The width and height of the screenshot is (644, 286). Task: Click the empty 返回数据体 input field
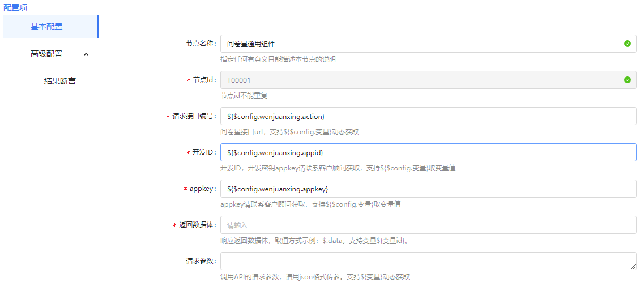[x=428, y=225]
